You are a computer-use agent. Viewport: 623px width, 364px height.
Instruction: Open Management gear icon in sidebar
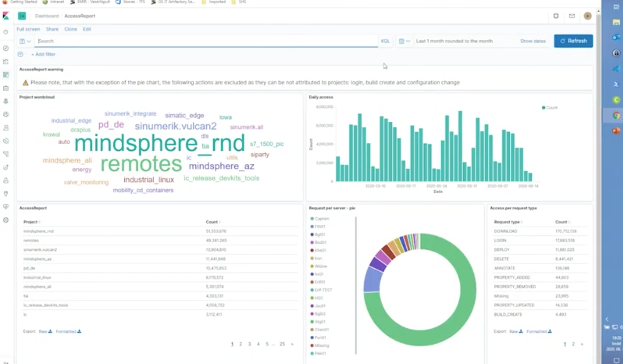point(6,220)
